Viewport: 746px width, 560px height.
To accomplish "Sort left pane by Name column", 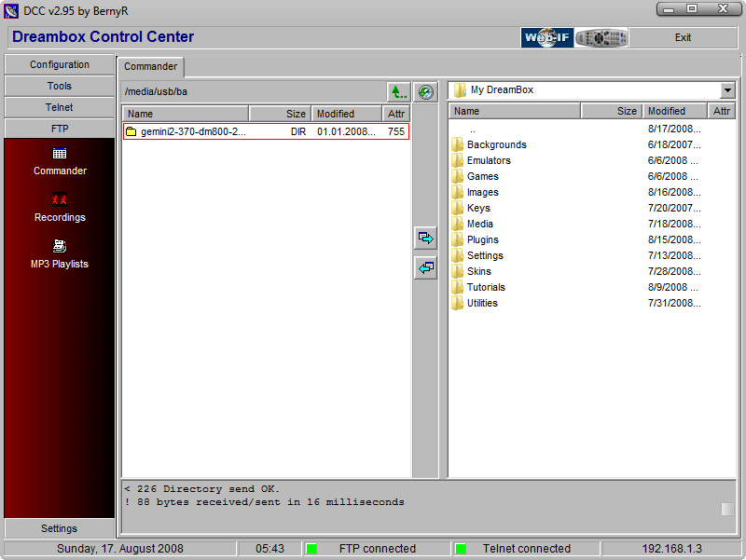I will pos(186,114).
